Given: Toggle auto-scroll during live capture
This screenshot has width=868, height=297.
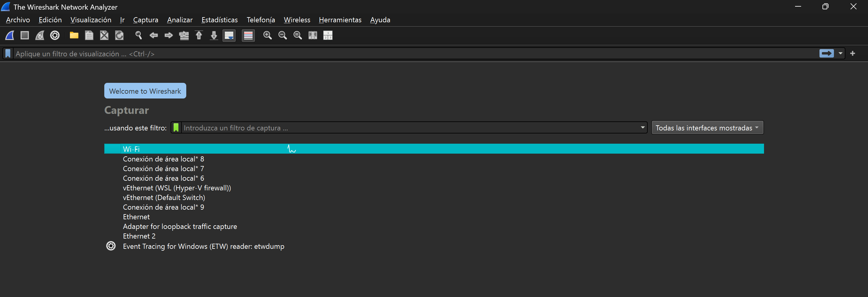Looking at the screenshot, I should click(x=229, y=35).
